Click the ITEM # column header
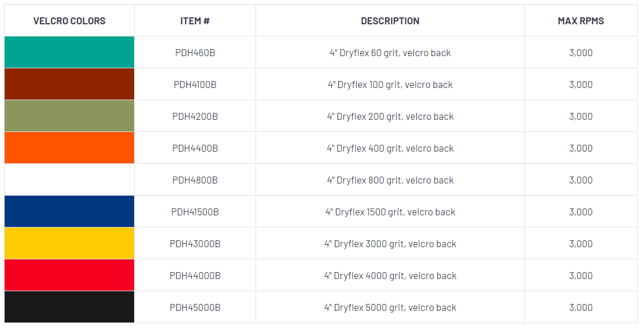Image resolution: width=644 pixels, height=330 pixels. tap(195, 21)
